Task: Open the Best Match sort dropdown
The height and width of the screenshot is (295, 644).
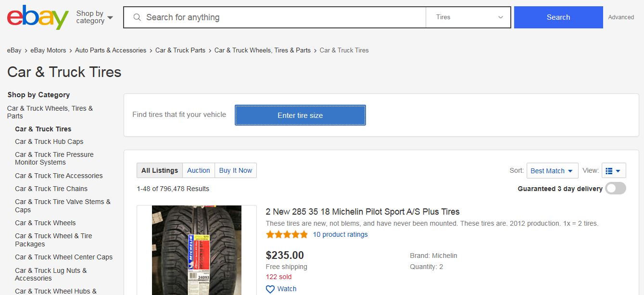Action: [x=552, y=171]
